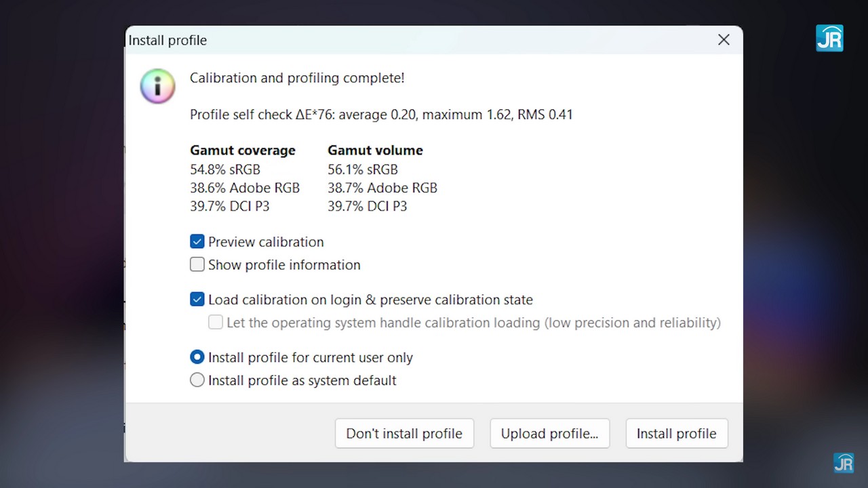The width and height of the screenshot is (868, 488).
Task: Enable Show profile information
Action: [x=197, y=265]
